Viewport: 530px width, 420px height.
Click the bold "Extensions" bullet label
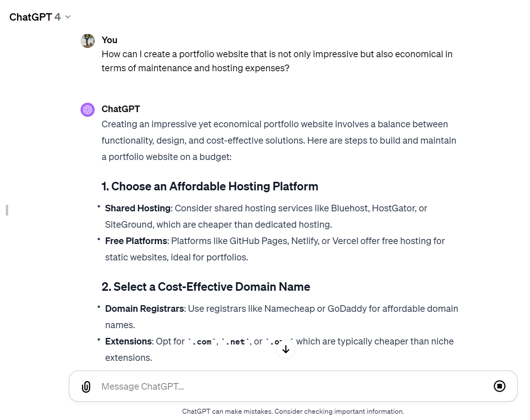(129, 341)
